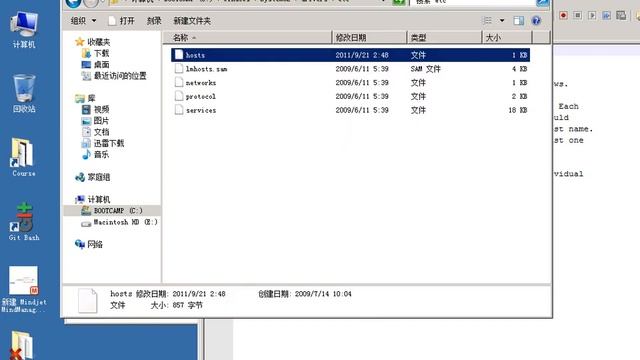
Task: Open 下载 (Downloads) in navigation pane
Action: point(95,53)
